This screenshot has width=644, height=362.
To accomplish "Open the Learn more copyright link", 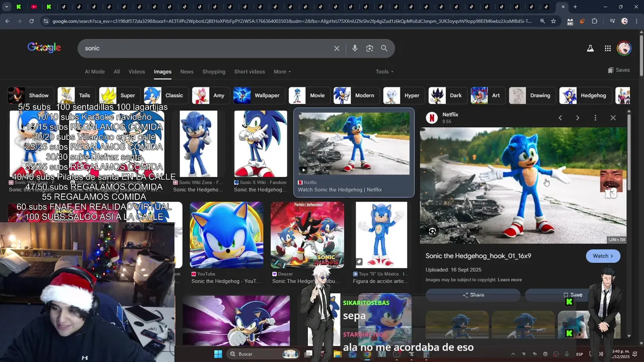I will pyautogui.click(x=510, y=280).
